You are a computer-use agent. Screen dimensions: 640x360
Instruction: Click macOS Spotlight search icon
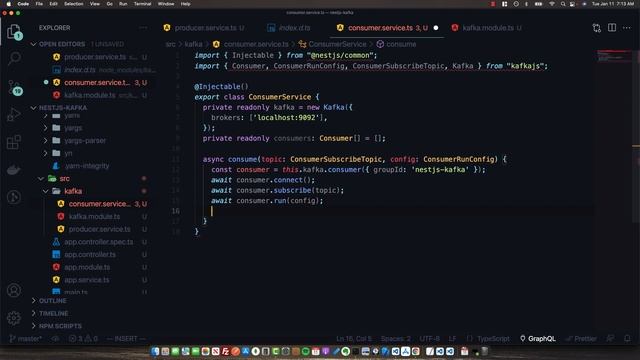[x=562, y=4]
